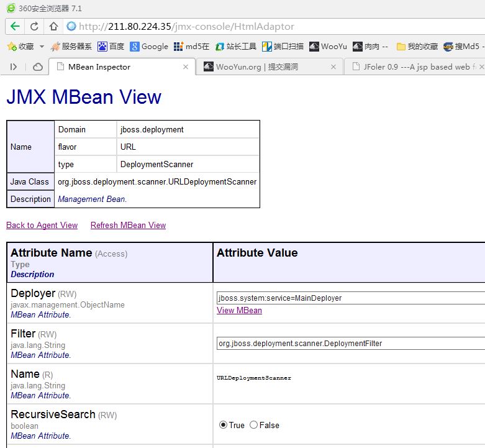Screen dimensions: 485x448
Task: Set RecursiveSearch to False
Action: click(x=253, y=425)
